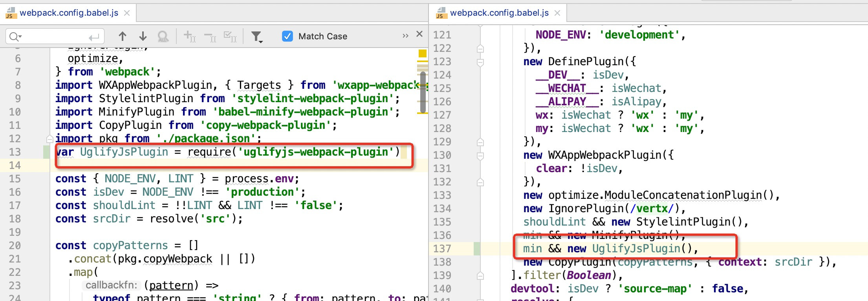Go to next search occurrence arrow
The height and width of the screenshot is (301, 868).
[143, 37]
